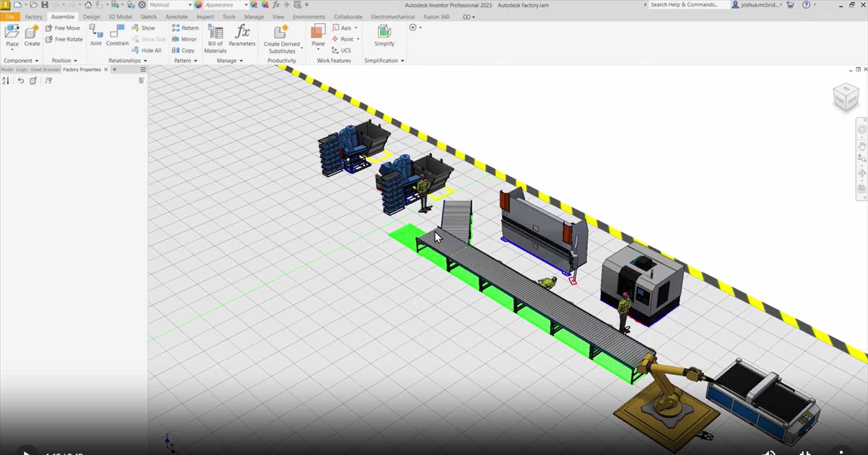Image resolution: width=868 pixels, height=455 pixels.
Task: Activate the Orbit tool on the right toolbar
Action: pyautogui.click(x=862, y=172)
